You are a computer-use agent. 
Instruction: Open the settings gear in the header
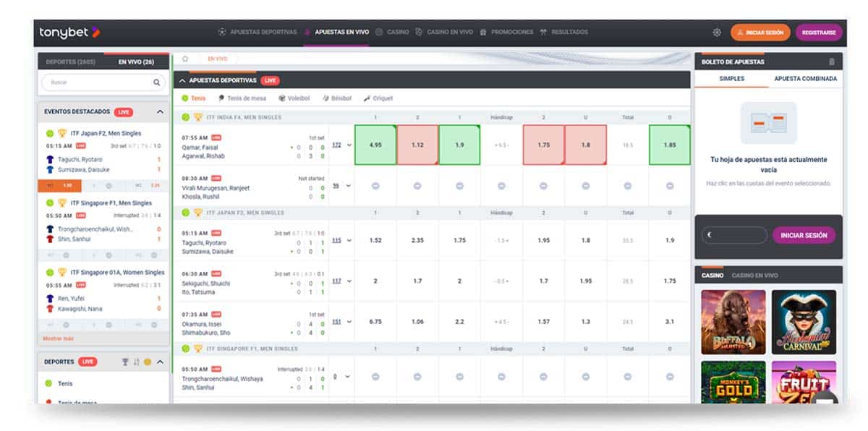tap(717, 33)
